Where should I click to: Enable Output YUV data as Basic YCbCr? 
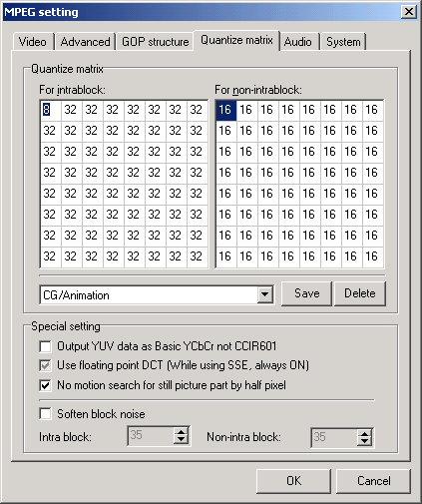click(x=45, y=346)
